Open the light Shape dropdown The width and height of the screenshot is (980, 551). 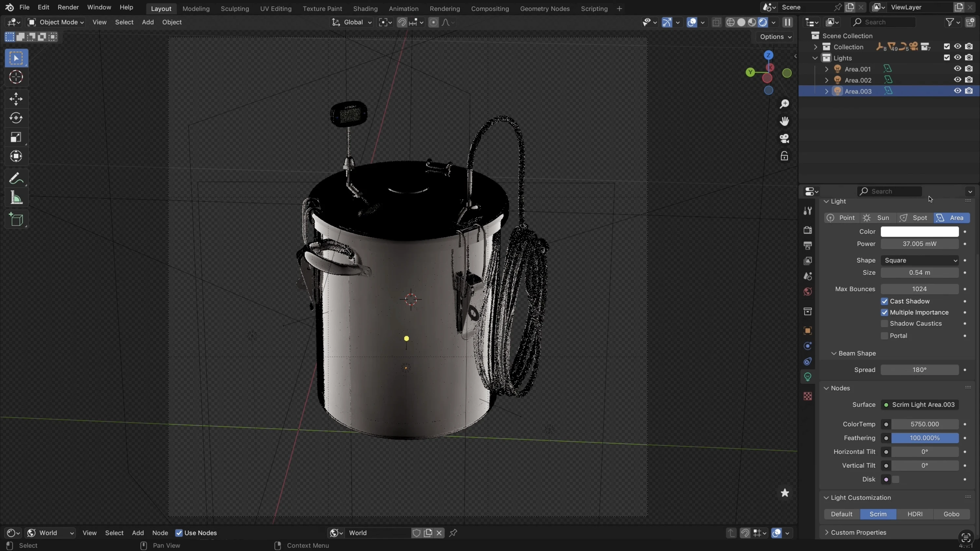click(x=919, y=260)
